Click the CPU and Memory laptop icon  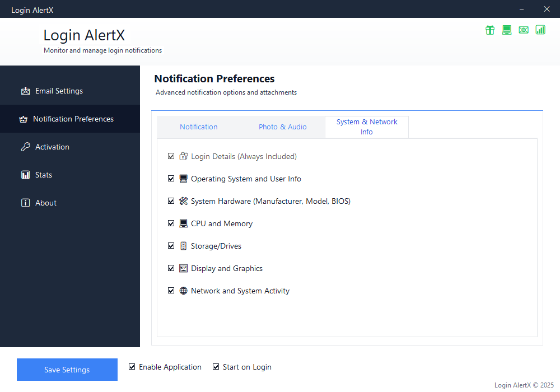[183, 223]
